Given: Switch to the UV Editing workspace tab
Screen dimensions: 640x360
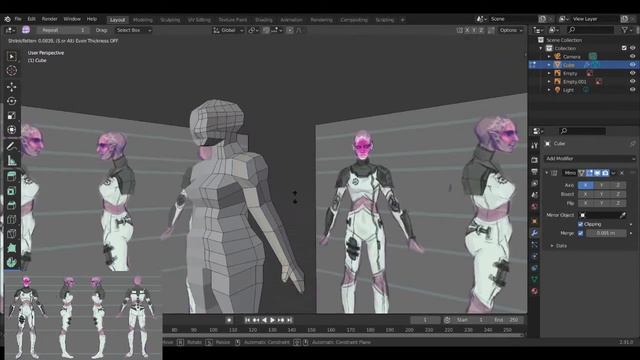Looking at the screenshot, I should pos(199,20).
